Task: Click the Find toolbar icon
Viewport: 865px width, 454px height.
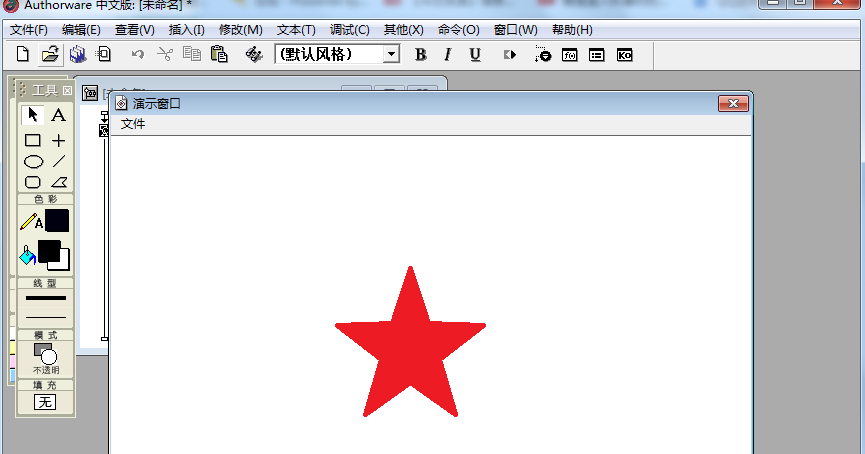Action: pos(254,54)
